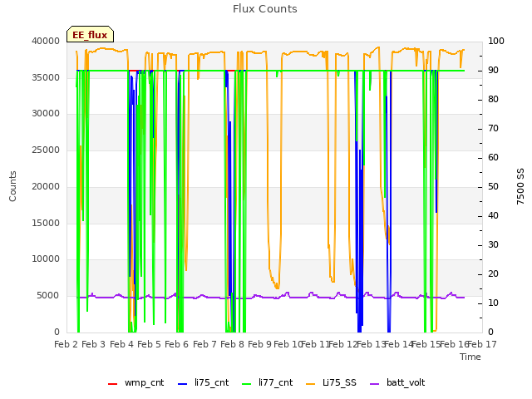Viewport: 532px width, 399px height.
Task: Click the Feb 17 x-axis tick label
Action: 482,344
